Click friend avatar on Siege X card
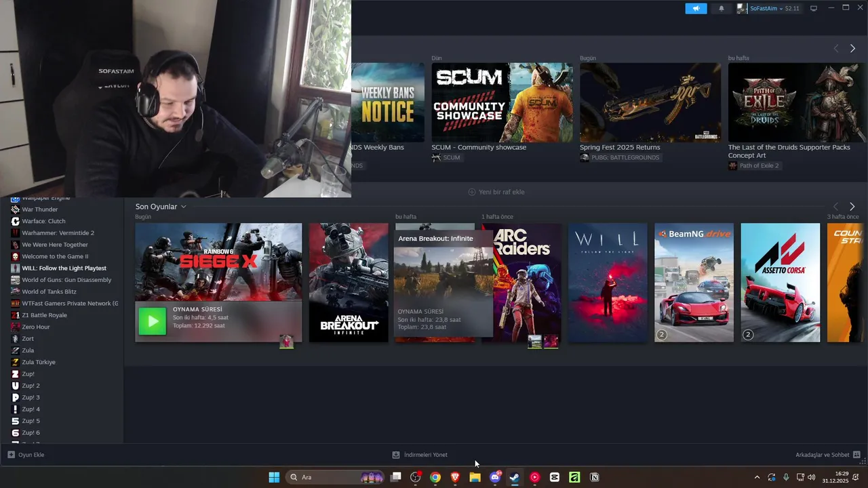 [287, 341]
